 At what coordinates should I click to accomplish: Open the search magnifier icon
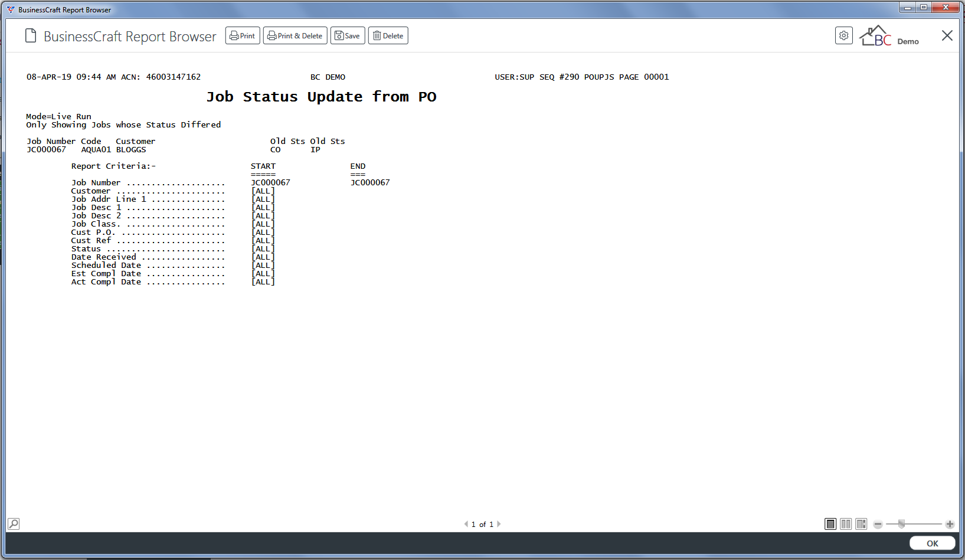pyautogui.click(x=14, y=524)
